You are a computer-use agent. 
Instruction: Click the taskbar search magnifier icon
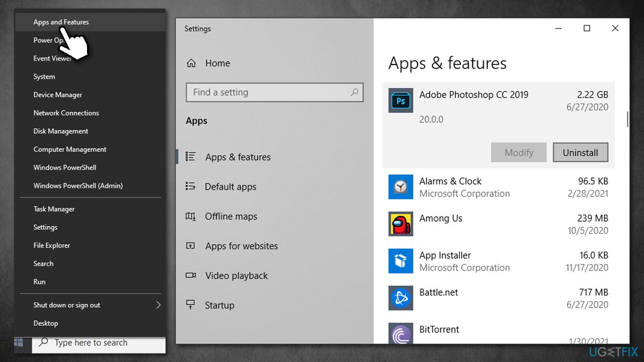click(44, 342)
